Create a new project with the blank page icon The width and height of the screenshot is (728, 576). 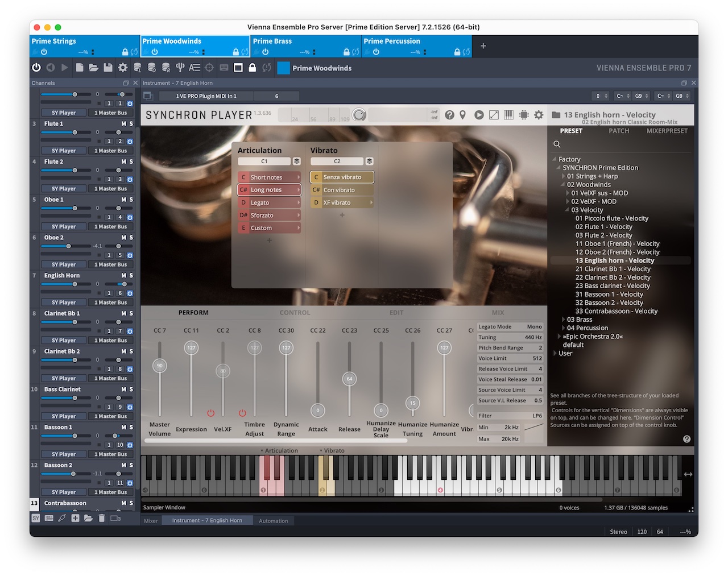point(80,68)
